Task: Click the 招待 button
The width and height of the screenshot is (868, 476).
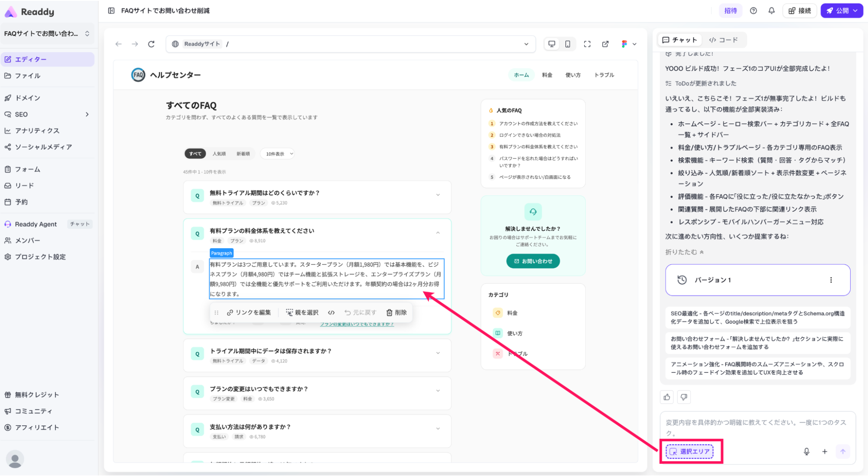Action: (x=730, y=10)
